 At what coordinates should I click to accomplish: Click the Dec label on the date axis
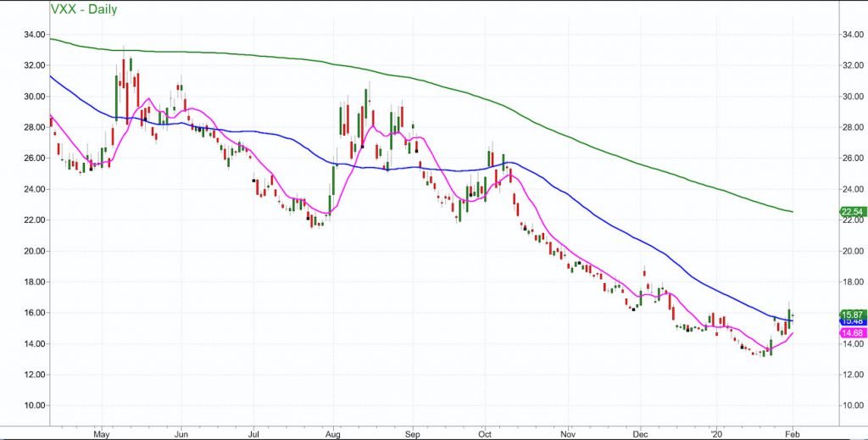[x=641, y=433]
